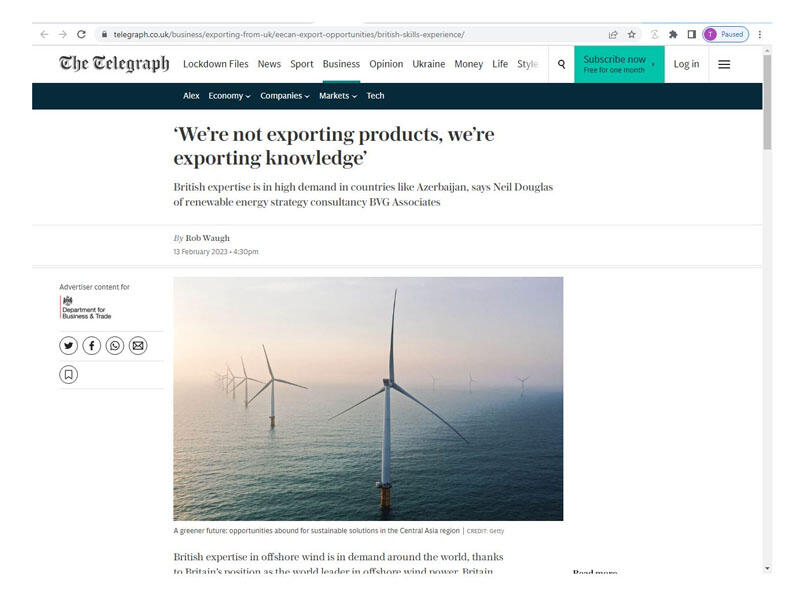Share article on Twitter

68,345
